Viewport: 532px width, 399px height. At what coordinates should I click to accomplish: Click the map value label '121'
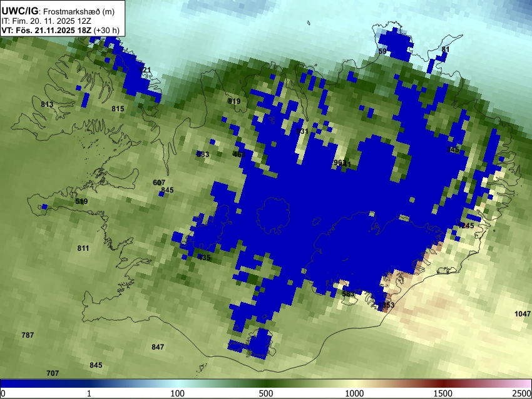[x=145, y=70]
